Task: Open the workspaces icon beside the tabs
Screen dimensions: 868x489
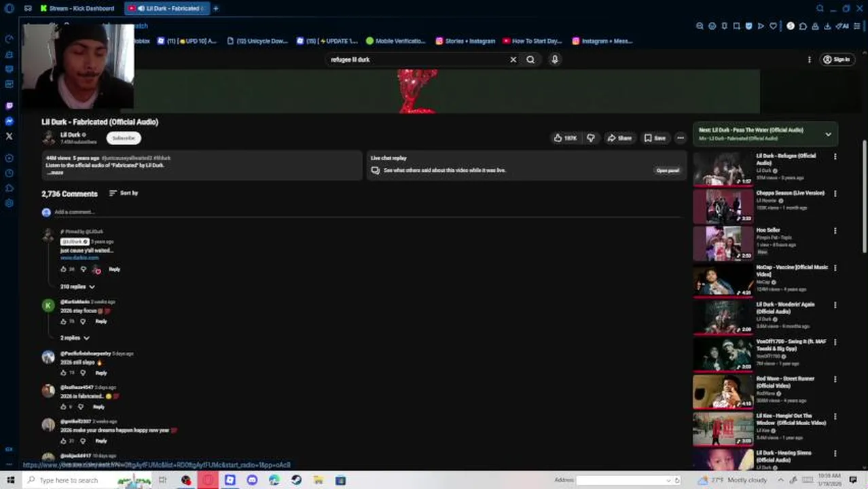Action: pyautogui.click(x=28, y=8)
